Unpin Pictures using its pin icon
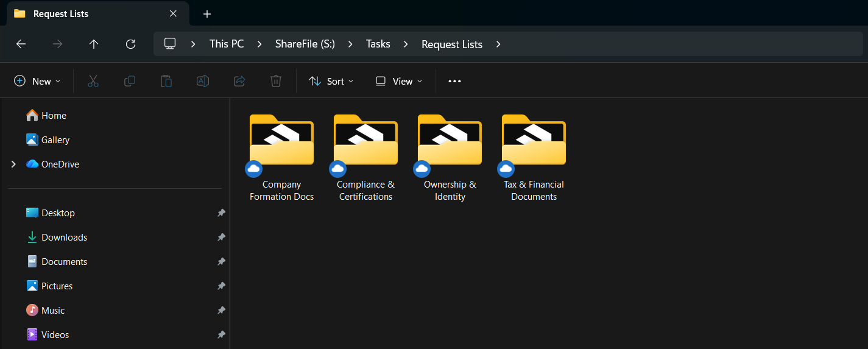This screenshot has width=868, height=349. coord(221,286)
